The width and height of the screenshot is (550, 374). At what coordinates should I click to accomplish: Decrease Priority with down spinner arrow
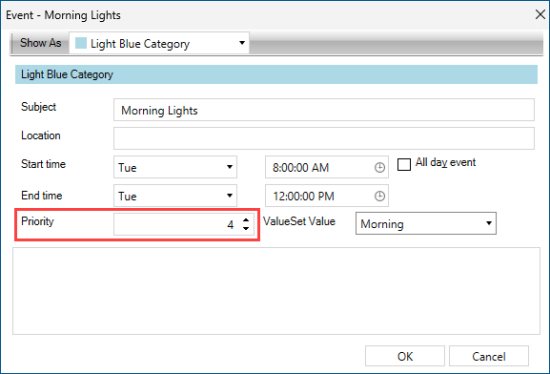(246, 228)
